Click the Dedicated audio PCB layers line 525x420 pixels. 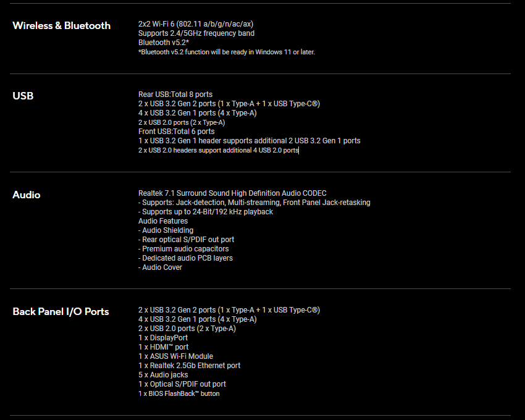[x=185, y=258]
